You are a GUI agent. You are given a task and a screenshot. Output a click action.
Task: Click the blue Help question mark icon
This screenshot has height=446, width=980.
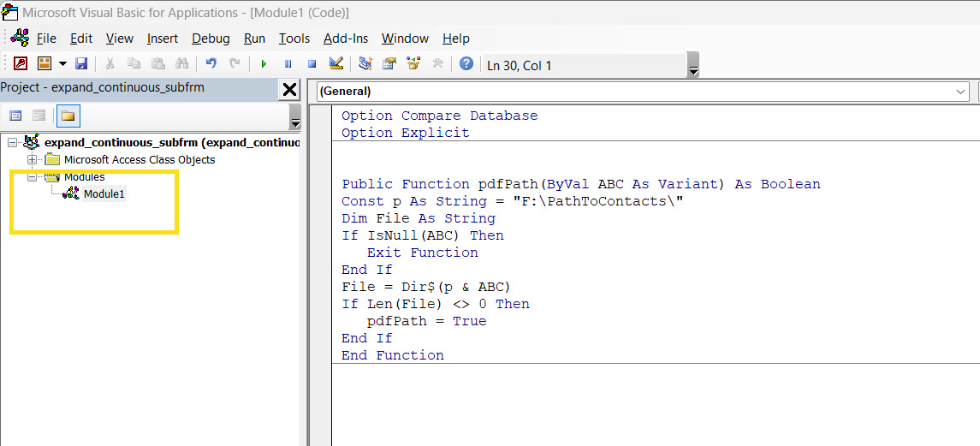tap(466, 64)
